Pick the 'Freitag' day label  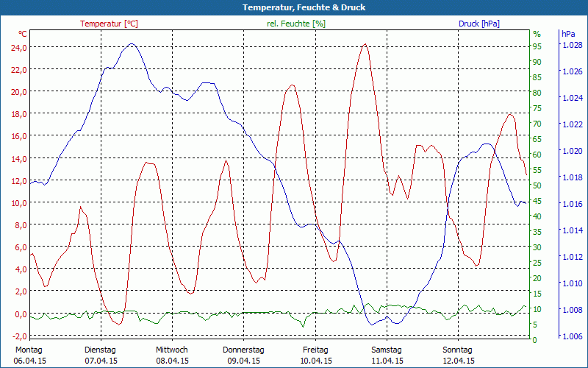coord(315,350)
